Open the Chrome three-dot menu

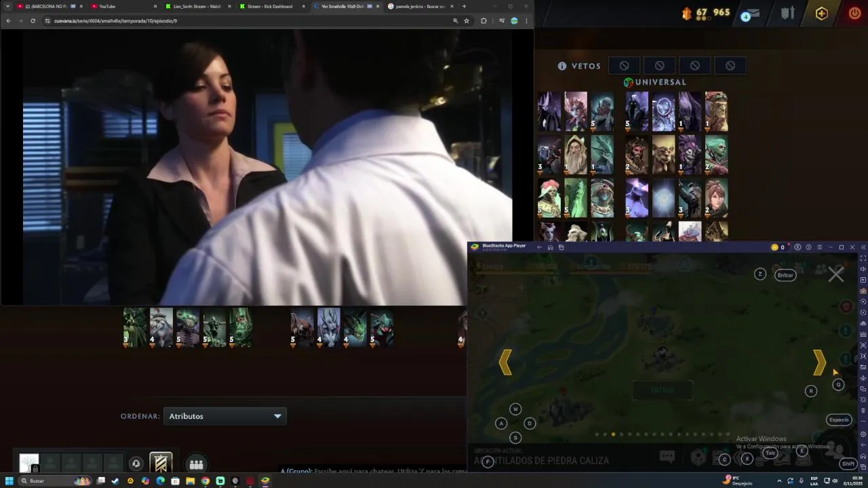click(526, 21)
